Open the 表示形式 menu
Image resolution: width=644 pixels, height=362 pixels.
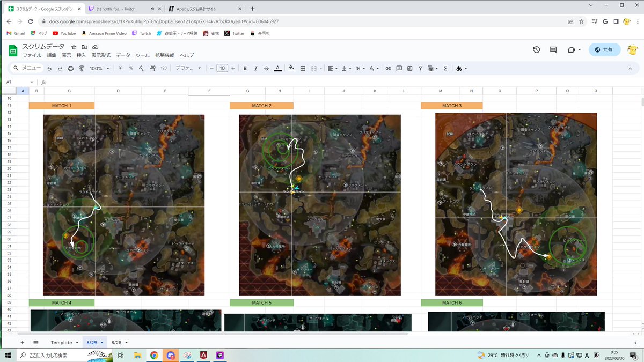(101, 55)
